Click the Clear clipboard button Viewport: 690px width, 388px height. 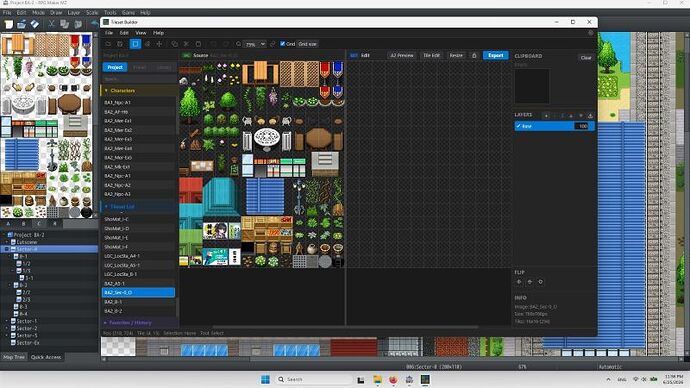[x=586, y=58]
